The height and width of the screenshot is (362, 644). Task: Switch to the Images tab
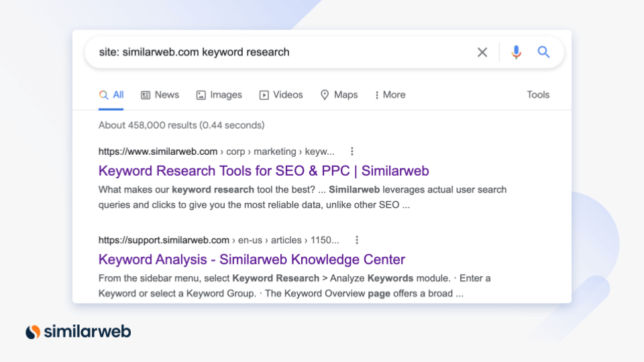pyautogui.click(x=219, y=95)
